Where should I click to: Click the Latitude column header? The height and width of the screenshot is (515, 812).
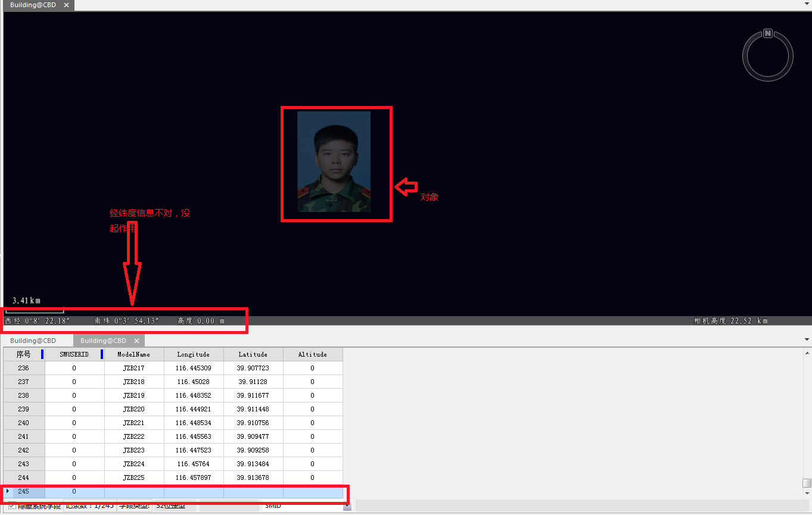tap(253, 354)
